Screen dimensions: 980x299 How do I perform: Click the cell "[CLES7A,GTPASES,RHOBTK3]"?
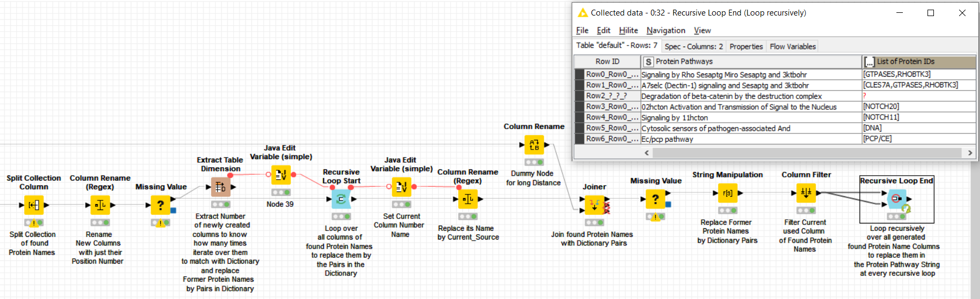click(919, 85)
